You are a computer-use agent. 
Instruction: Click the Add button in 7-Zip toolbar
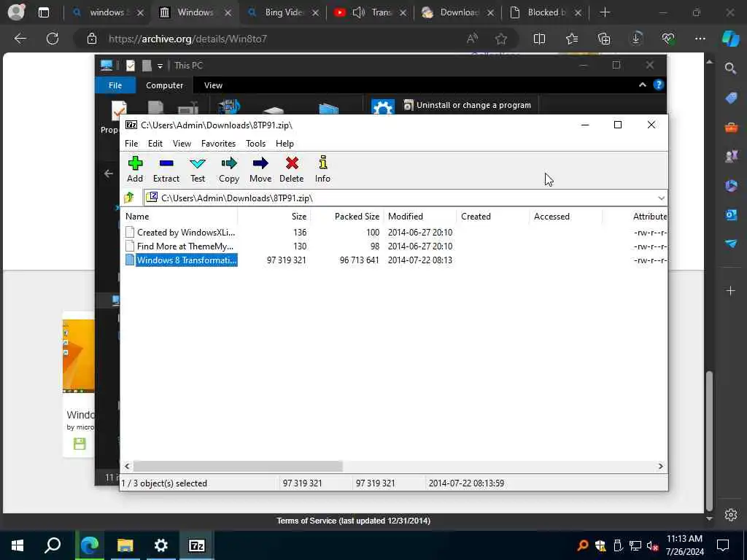(x=135, y=169)
